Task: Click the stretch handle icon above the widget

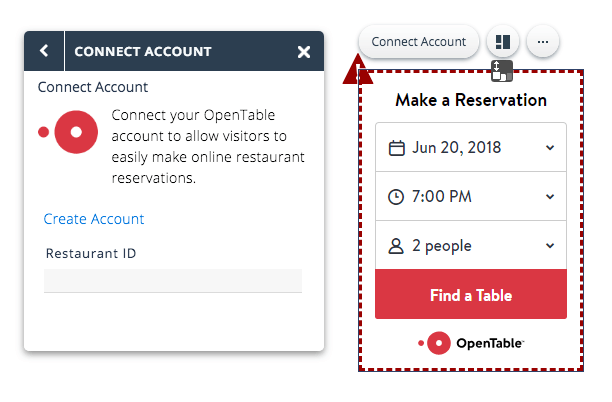Action: click(x=502, y=70)
